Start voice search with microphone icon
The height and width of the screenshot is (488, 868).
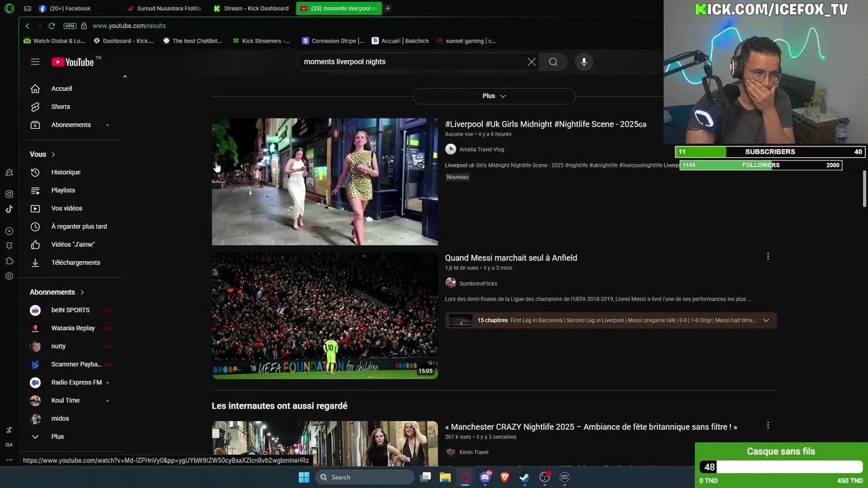584,62
